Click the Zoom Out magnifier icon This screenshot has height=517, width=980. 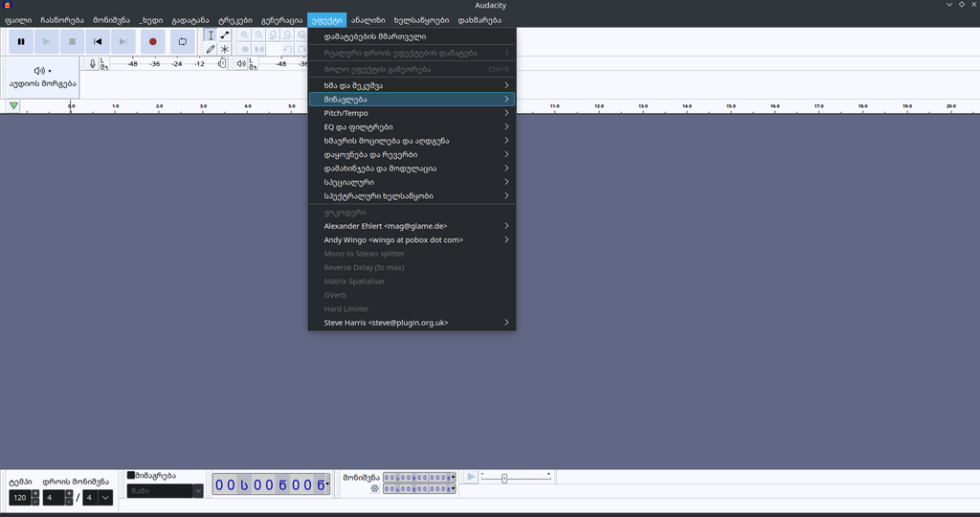258,35
